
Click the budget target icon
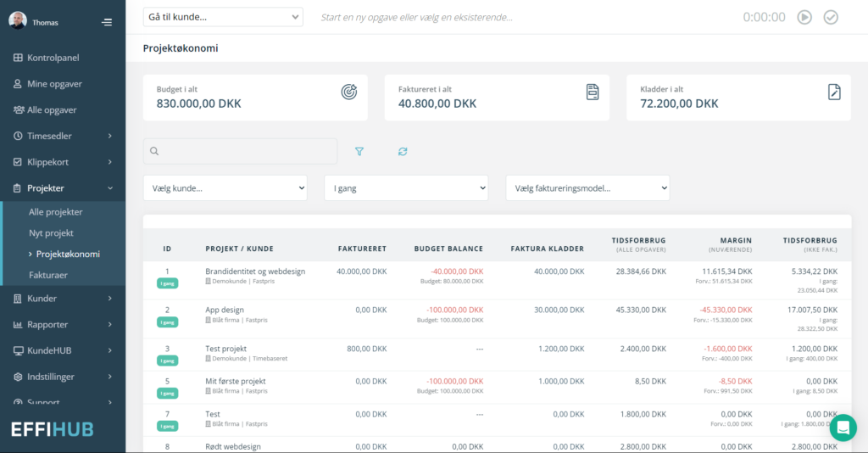[348, 92]
